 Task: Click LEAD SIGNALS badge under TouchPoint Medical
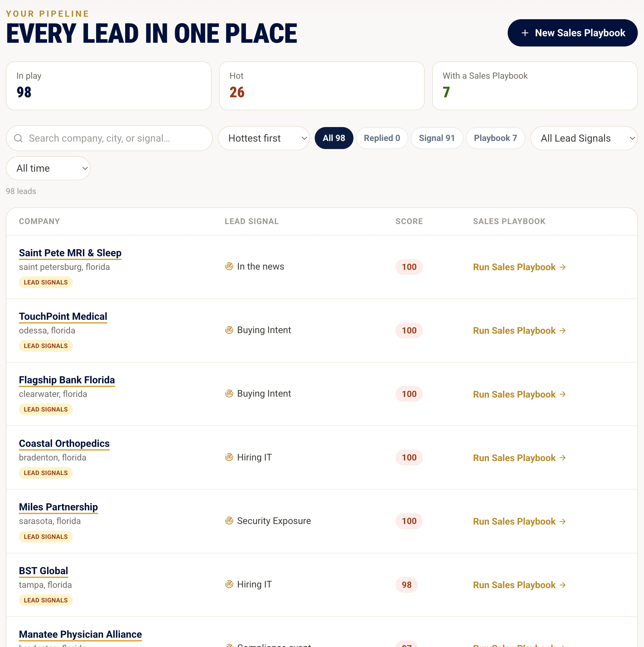click(46, 346)
